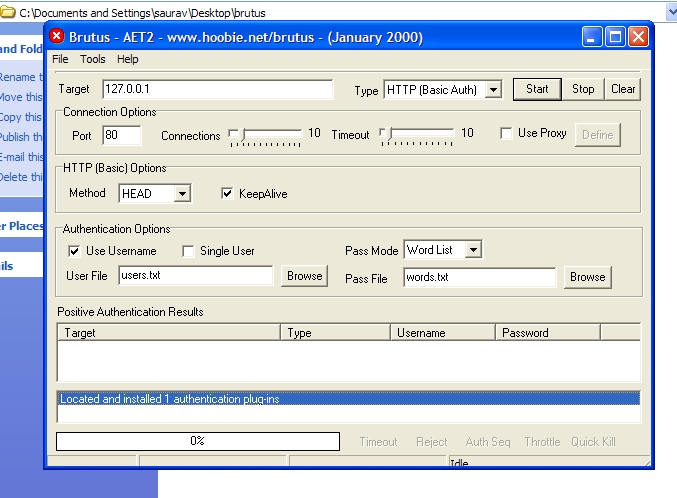
Task: Click the Copy this link in Explorer sidebar
Action: click(21, 117)
